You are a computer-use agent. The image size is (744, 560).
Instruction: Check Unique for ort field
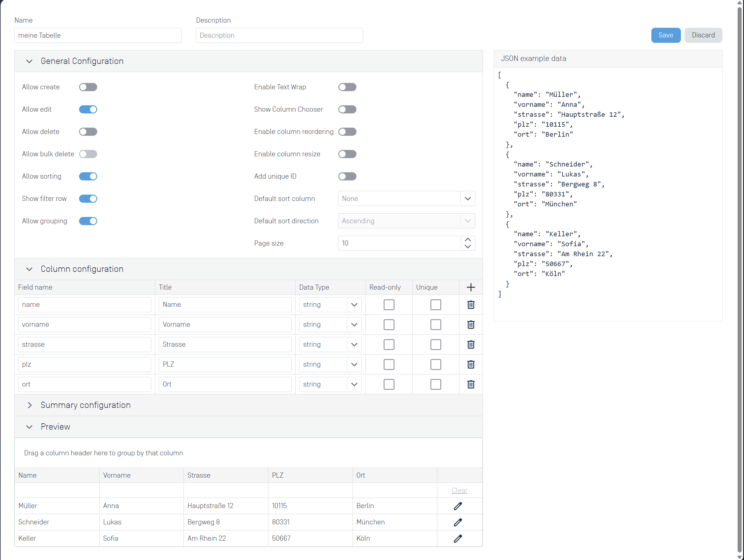[x=436, y=384]
